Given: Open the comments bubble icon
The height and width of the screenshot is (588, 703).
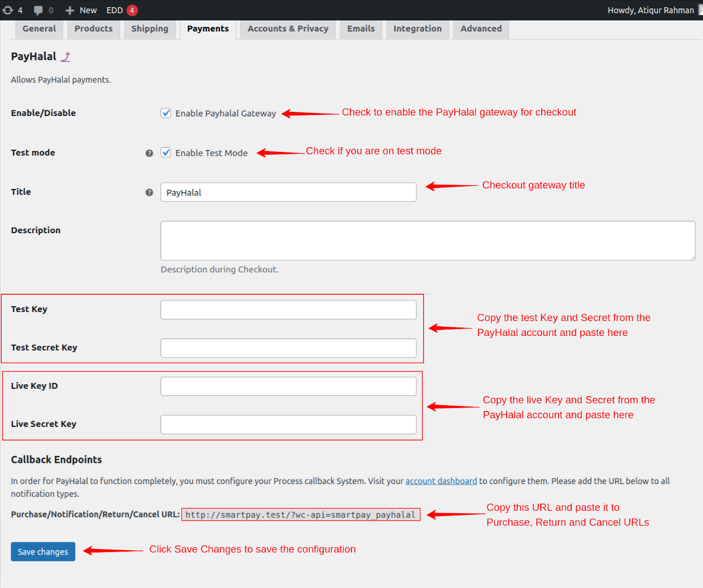Looking at the screenshot, I should tap(38, 10).
